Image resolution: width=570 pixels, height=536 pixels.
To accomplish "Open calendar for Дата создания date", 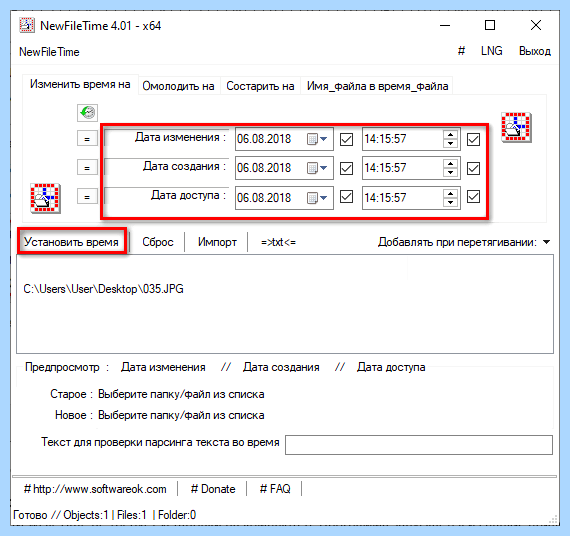I will [x=317, y=168].
